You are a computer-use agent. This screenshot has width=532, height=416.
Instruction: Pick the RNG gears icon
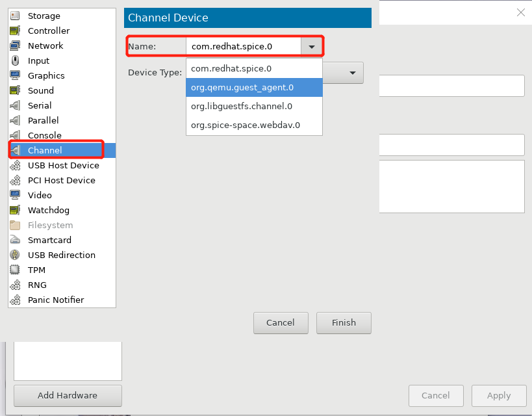tap(15, 285)
